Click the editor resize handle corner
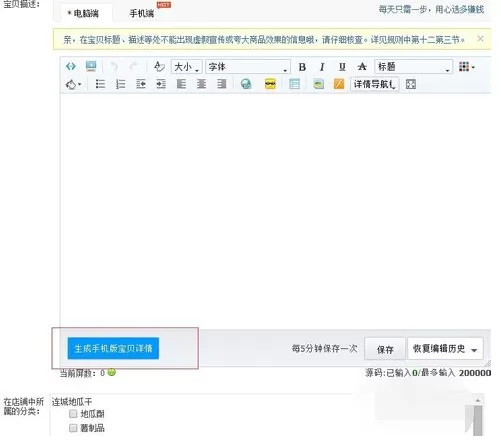Screen dimensions: 501x442 click(487, 363)
